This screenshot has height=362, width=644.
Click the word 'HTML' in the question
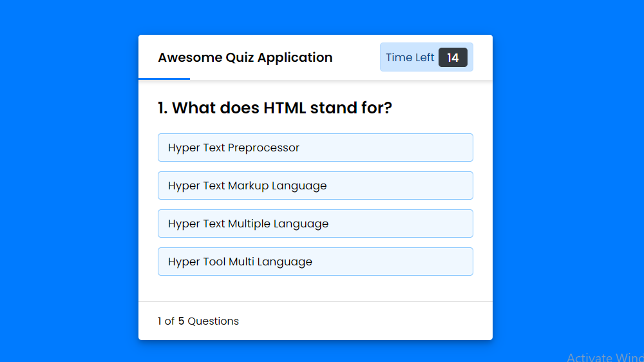pos(285,108)
